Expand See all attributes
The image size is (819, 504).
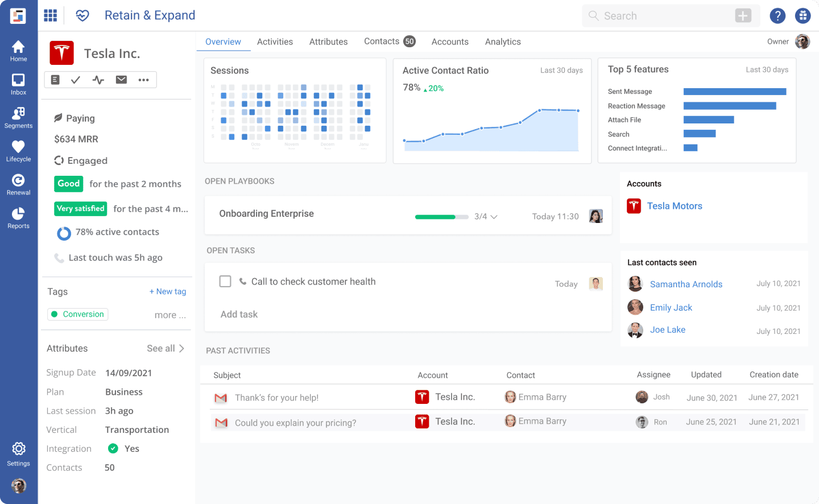166,348
